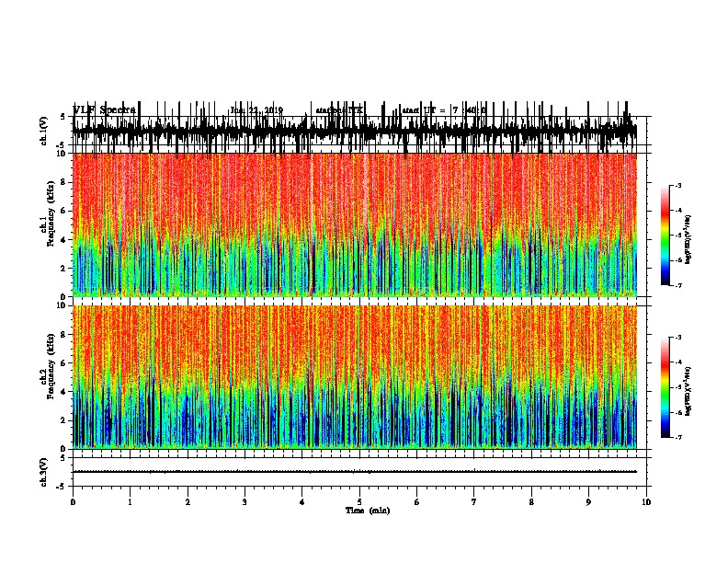Click the '6' tick on the time axis
The height and width of the screenshot is (563, 728).
(x=417, y=502)
